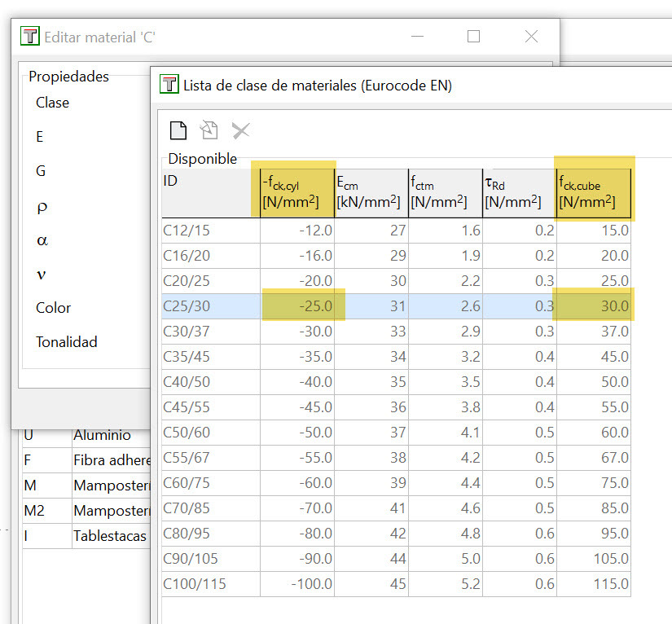
Task: Click the new material class document icon
Action: (x=178, y=130)
